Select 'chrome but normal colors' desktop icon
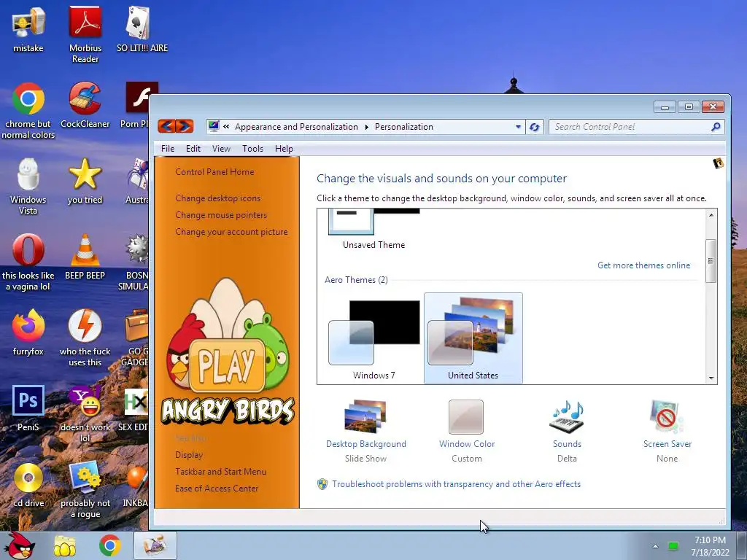 coord(28,111)
